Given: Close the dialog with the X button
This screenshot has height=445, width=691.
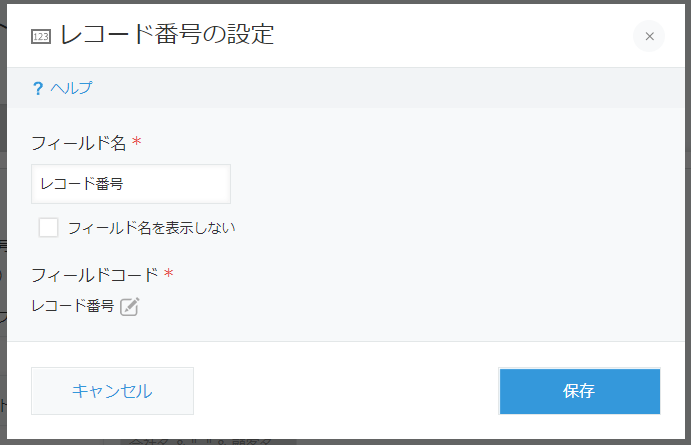Looking at the screenshot, I should (649, 36).
